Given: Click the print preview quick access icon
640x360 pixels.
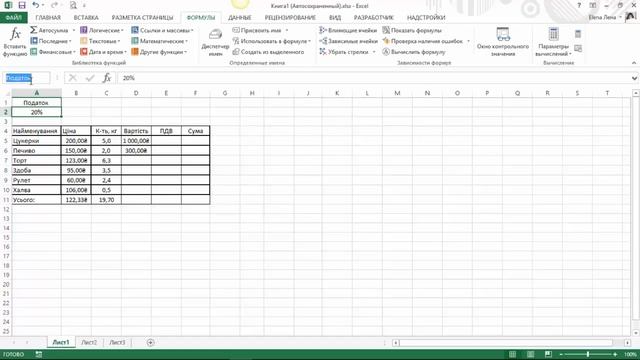Looking at the screenshot, I should pos(73,5).
